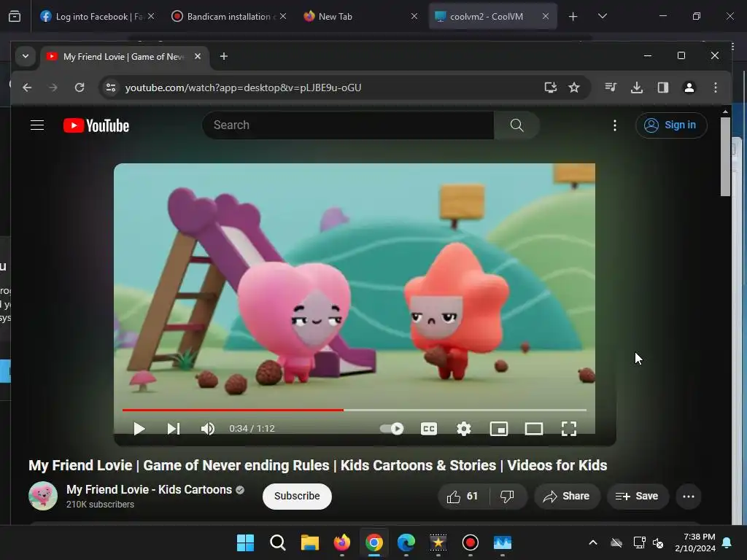Click the YouTube search magnifier button
747x560 pixels.
517,125
